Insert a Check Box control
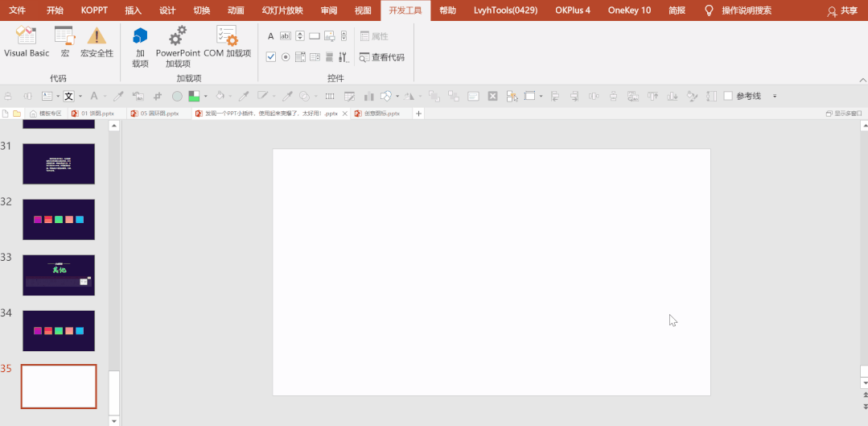 pyautogui.click(x=270, y=56)
